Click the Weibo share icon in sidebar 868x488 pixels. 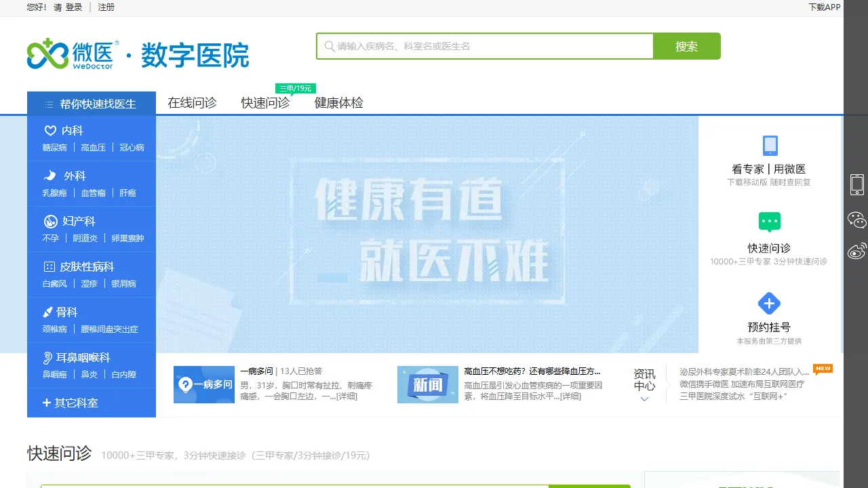[856, 251]
